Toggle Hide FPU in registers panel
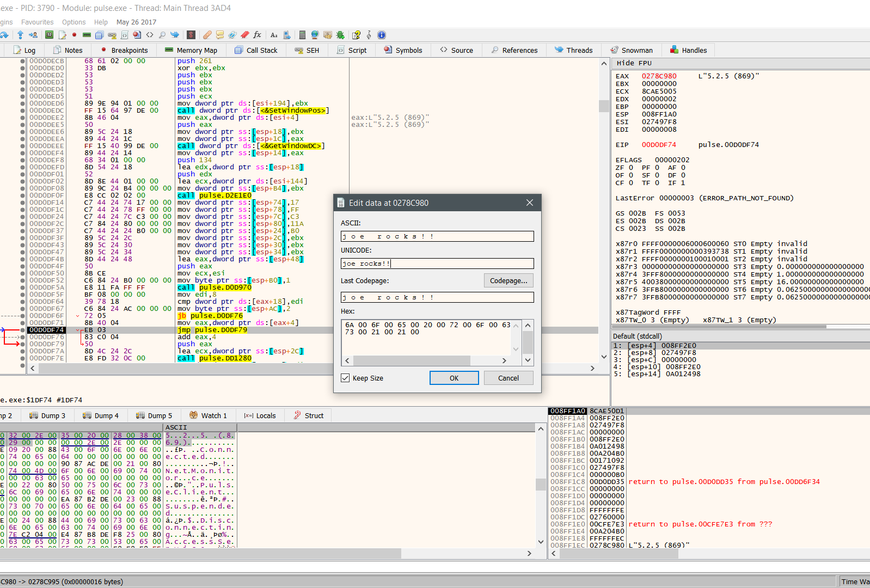 [634, 63]
